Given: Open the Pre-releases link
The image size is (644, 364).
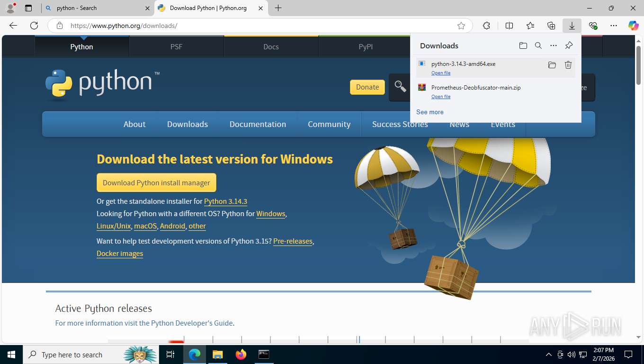Looking at the screenshot, I should [x=293, y=241].
